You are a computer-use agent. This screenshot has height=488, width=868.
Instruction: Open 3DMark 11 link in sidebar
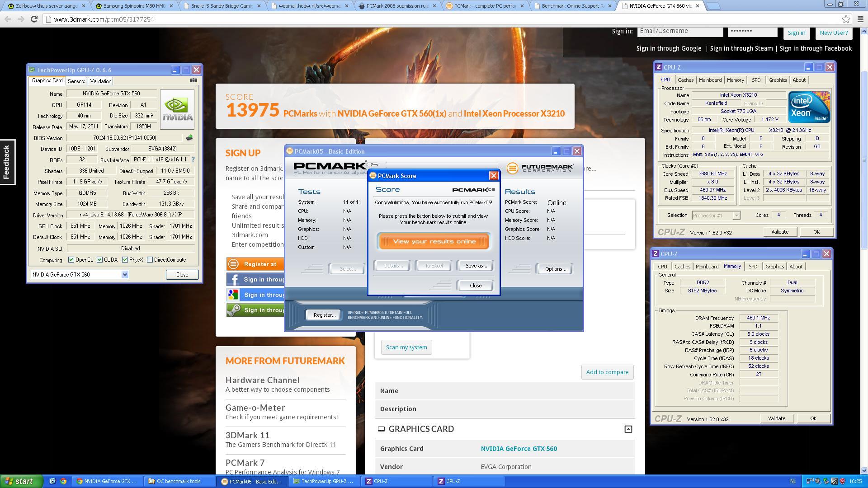[247, 435]
